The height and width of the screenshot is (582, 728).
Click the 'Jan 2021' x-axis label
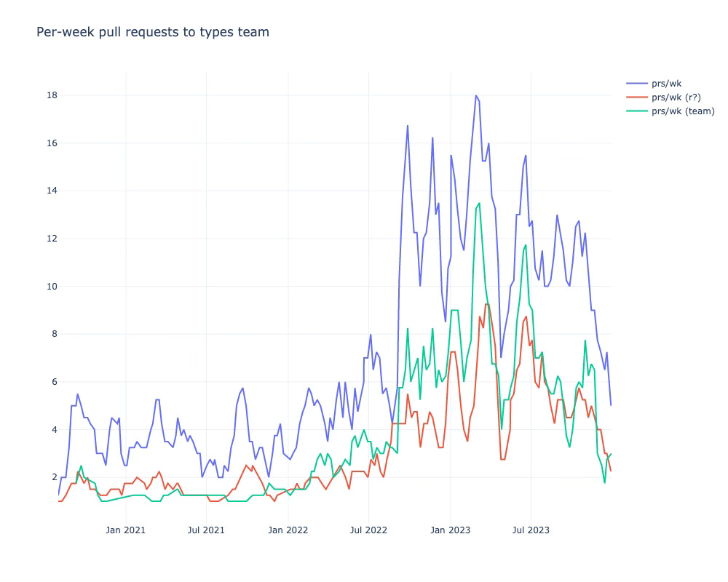coord(125,530)
